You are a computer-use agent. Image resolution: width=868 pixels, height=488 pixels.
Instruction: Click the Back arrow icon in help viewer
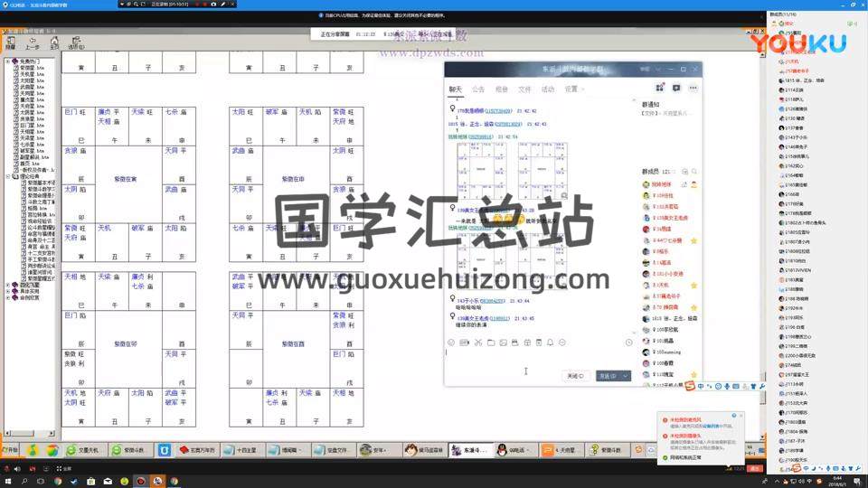pyautogui.click(x=31, y=42)
